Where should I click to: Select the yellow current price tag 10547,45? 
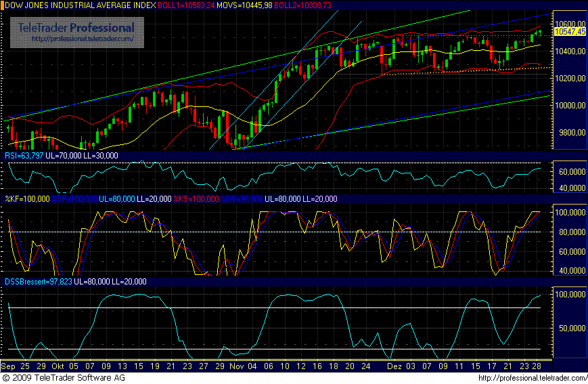569,31
